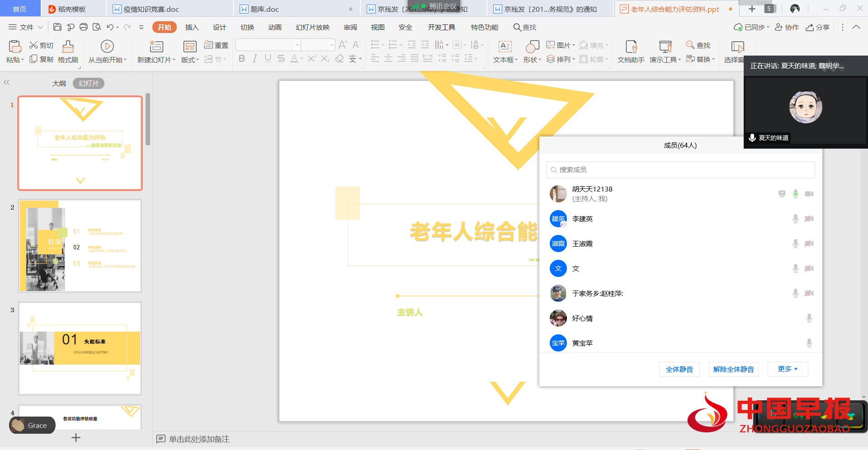Click the print preview icon
This screenshot has width=868, height=450.
point(97,27)
